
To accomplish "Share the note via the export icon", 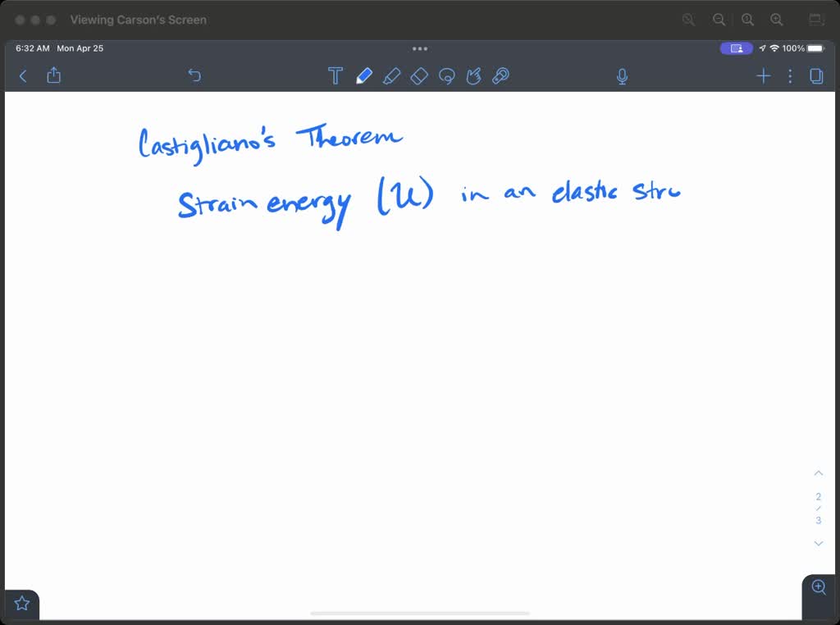I will tap(53, 75).
